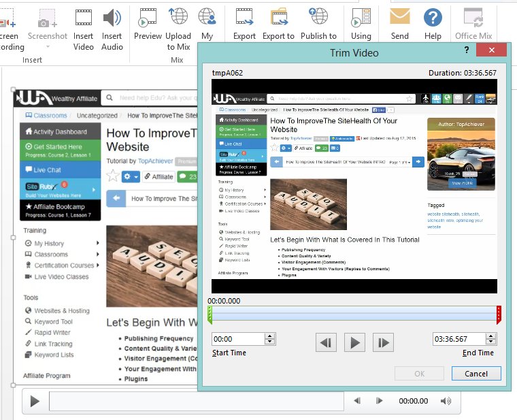
Task: Click the Export to video button
Action: pyautogui.click(x=244, y=24)
